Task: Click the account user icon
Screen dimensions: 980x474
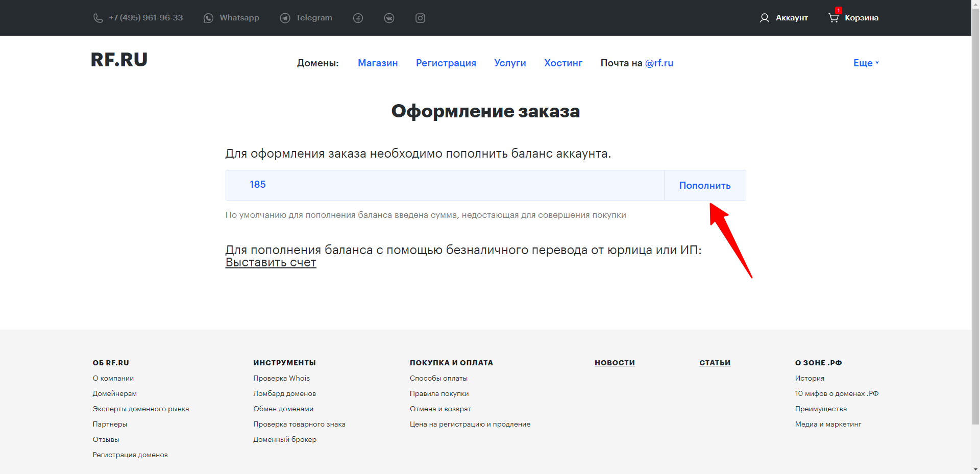Action: (764, 18)
